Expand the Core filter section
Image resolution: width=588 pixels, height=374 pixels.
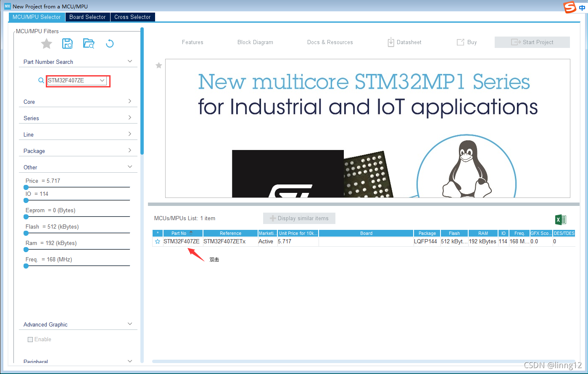click(x=130, y=101)
